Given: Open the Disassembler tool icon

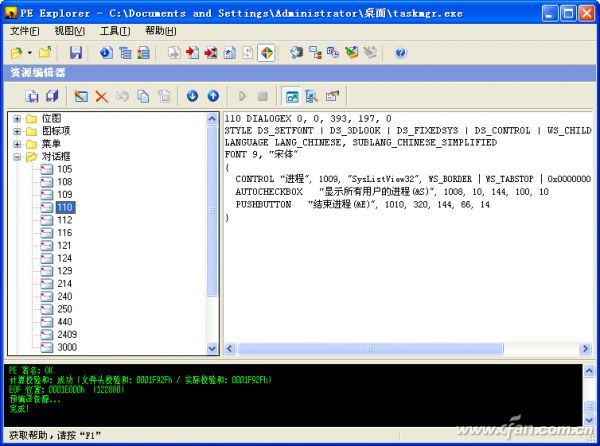Looking at the screenshot, I should point(296,52).
